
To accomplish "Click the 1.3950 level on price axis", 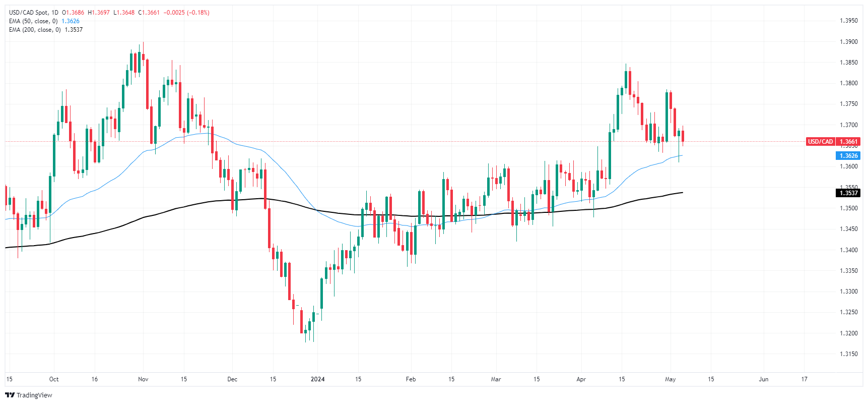I will 848,21.
